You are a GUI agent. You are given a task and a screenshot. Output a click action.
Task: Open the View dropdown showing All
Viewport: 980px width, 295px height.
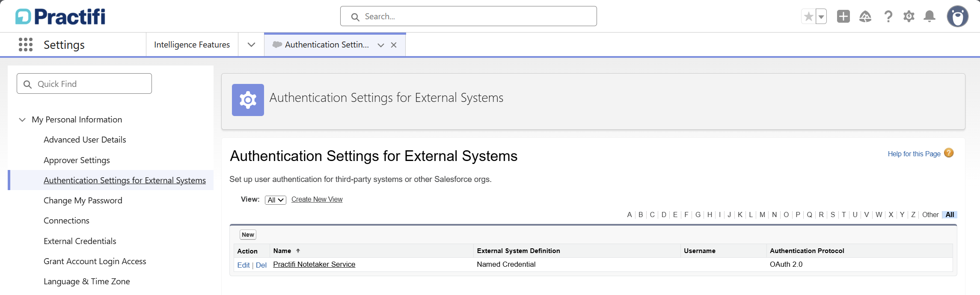(276, 200)
